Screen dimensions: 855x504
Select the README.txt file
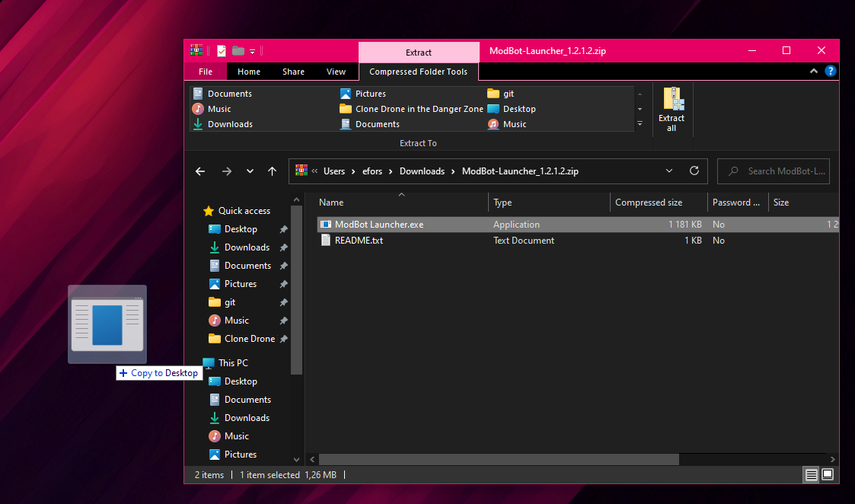click(359, 241)
